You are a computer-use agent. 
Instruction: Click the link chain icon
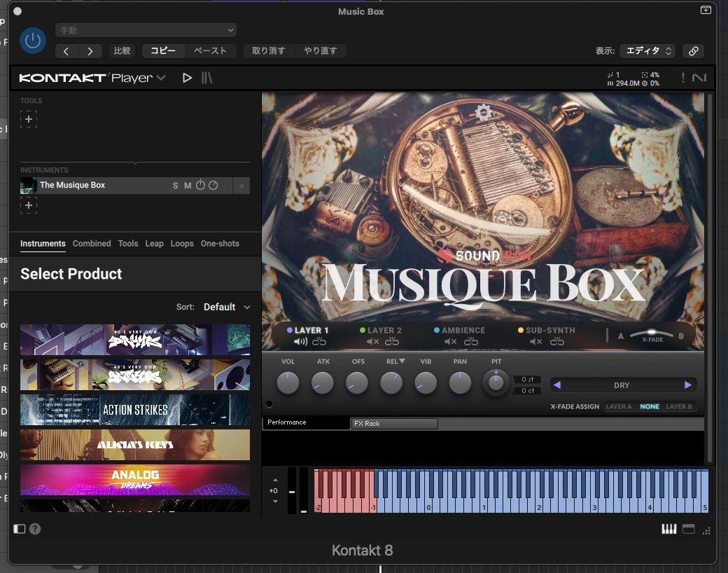click(x=693, y=51)
